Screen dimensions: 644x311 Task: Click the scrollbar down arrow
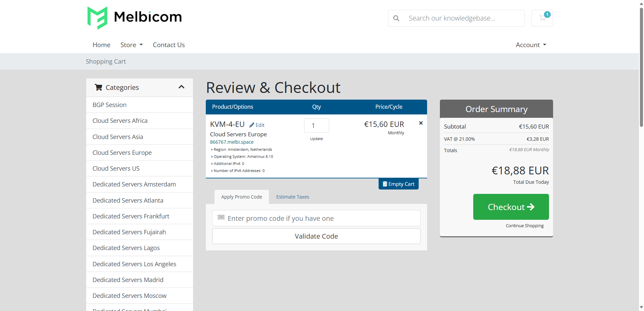641,308
